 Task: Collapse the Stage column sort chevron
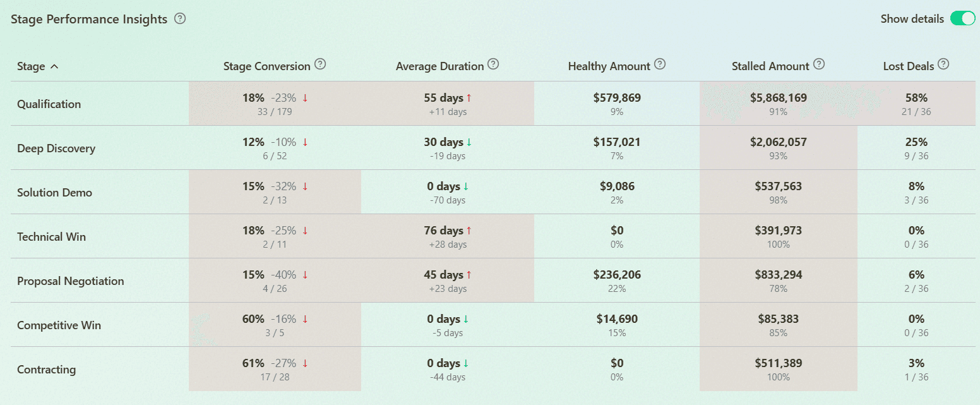point(54,66)
